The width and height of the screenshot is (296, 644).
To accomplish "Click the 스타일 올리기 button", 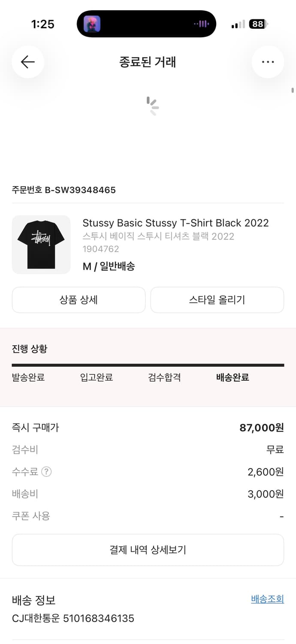I will coord(217,300).
